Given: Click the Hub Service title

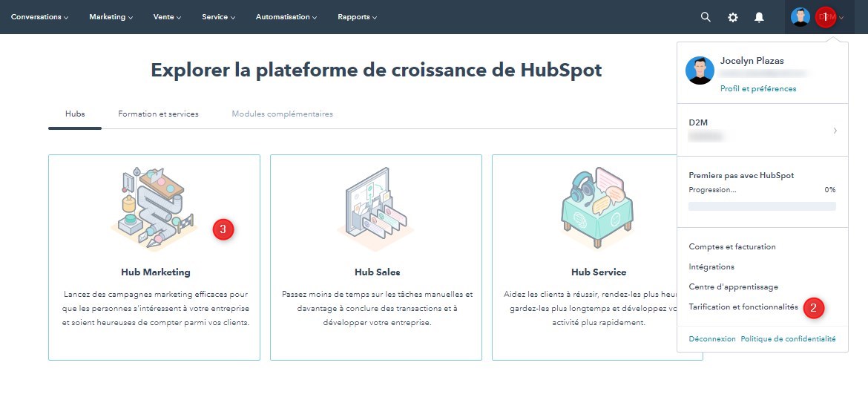Looking at the screenshot, I should [x=599, y=272].
